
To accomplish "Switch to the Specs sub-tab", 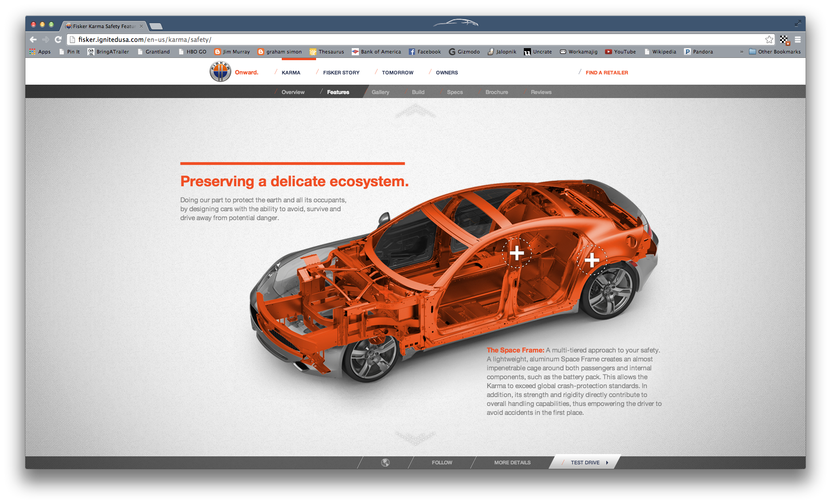I will coord(455,92).
